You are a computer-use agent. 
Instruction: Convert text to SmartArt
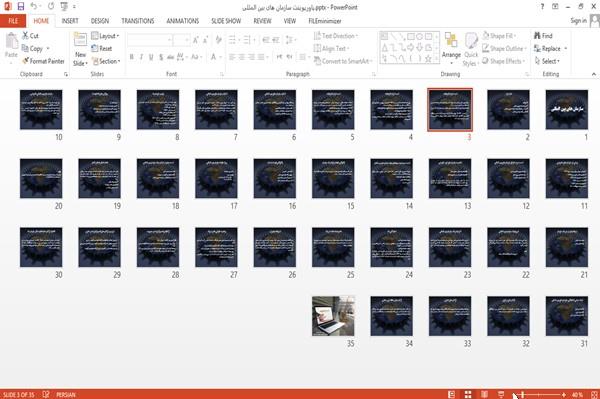pyautogui.click(x=343, y=61)
